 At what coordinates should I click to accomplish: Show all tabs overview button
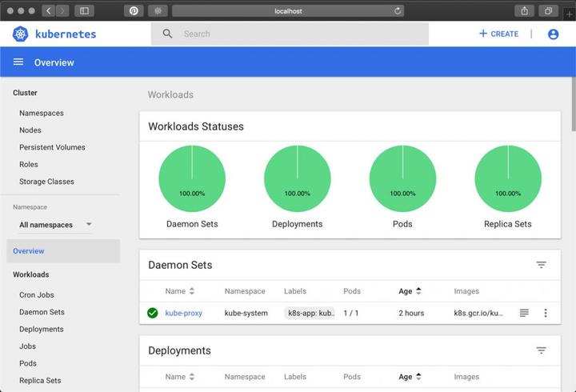tap(549, 10)
